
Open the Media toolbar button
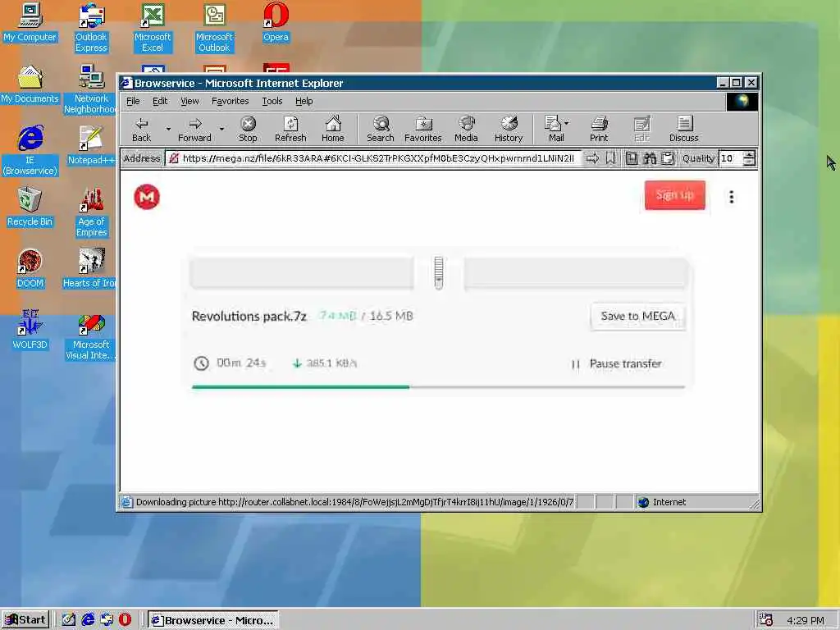pyautogui.click(x=466, y=130)
